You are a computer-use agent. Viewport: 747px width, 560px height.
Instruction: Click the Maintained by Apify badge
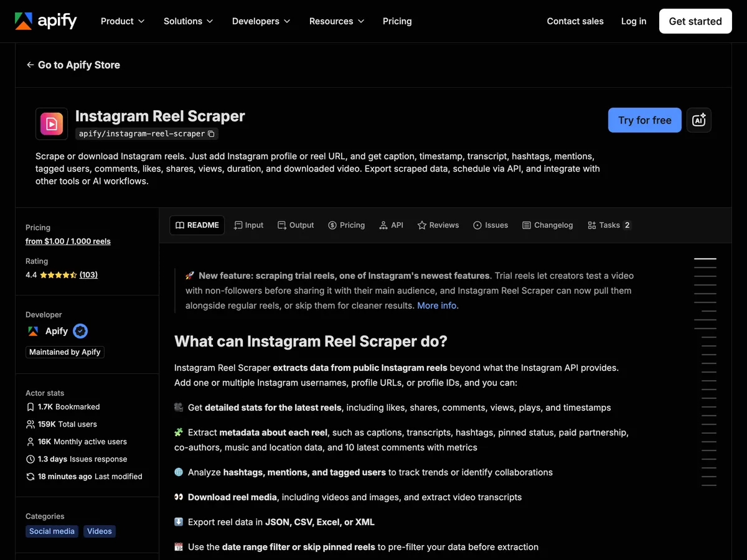[x=65, y=352]
